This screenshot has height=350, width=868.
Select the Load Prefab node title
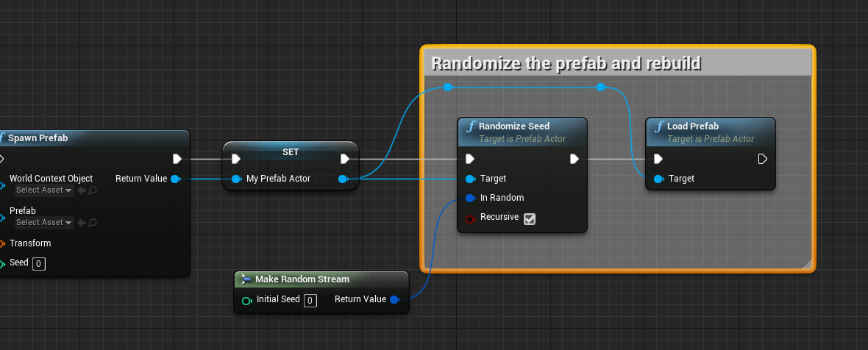[x=693, y=126]
